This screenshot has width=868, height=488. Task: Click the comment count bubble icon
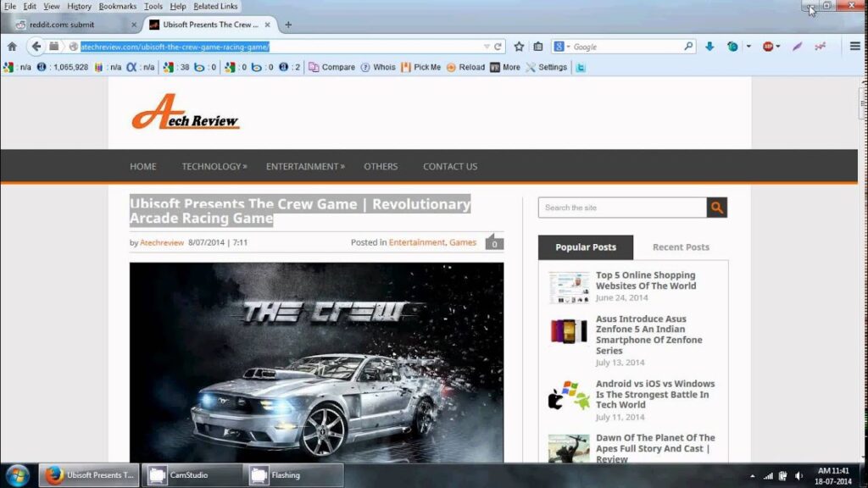(x=494, y=242)
